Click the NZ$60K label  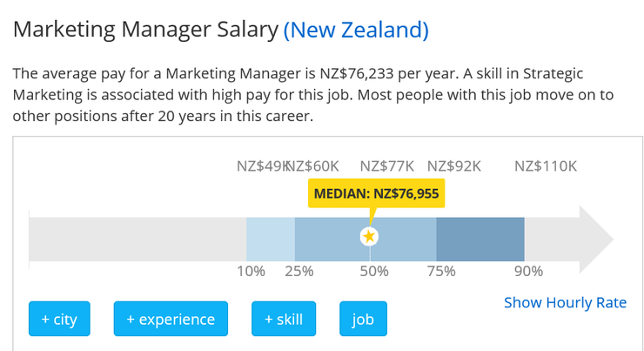313,166
